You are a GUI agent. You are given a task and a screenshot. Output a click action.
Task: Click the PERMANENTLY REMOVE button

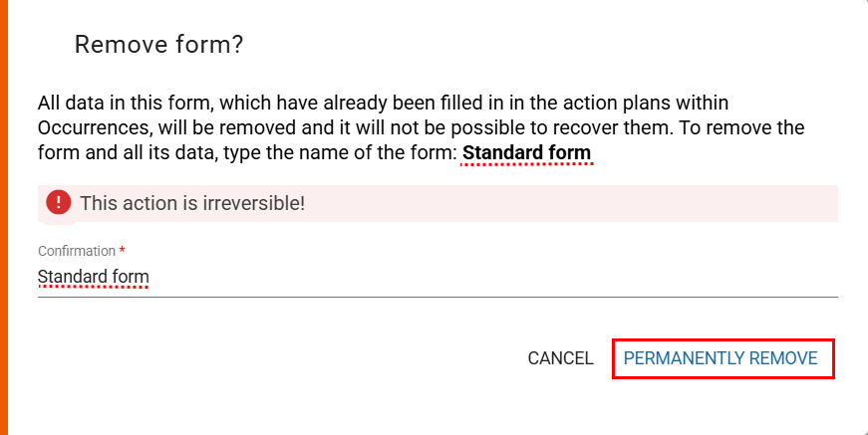[721, 358]
